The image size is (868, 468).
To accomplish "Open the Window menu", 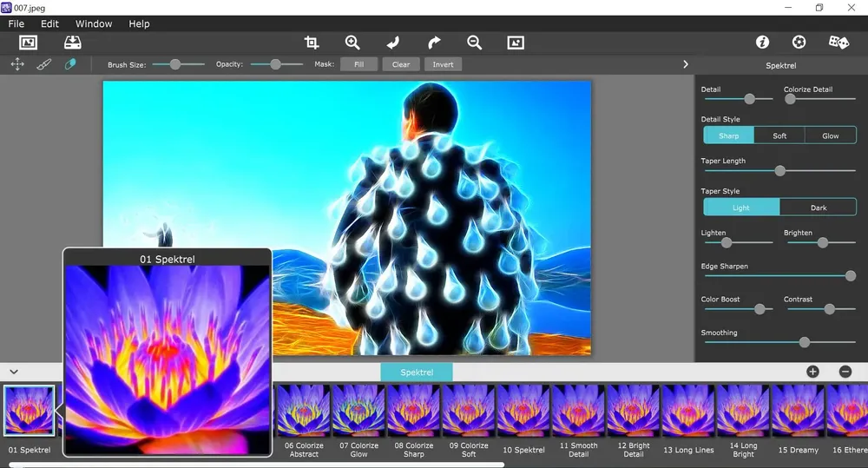I will [94, 23].
